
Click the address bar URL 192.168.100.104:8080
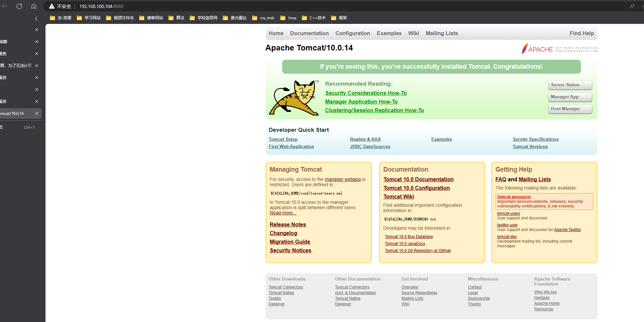pyautogui.click(x=101, y=6)
